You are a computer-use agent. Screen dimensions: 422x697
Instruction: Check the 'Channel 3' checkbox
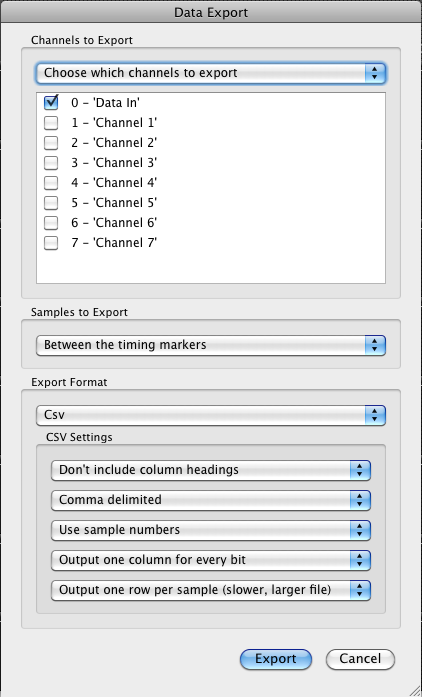point(51,163)
